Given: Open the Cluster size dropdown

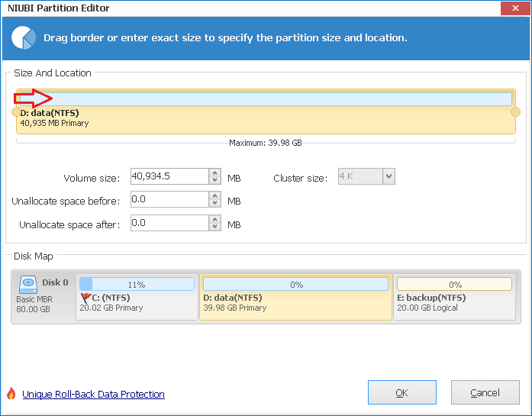Looking at the screenshot, I should [x=389, y=176].
